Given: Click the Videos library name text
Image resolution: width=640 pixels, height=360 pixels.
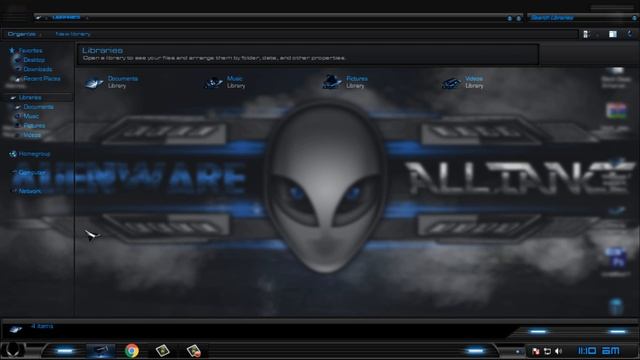Looking at the screenshot, I should [474, 78].
